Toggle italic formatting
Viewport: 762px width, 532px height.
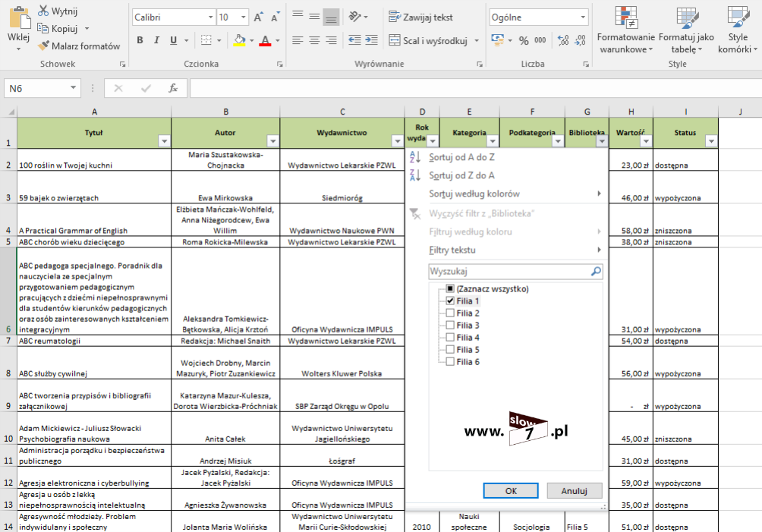pyautogui.click(x=156, y=39)
